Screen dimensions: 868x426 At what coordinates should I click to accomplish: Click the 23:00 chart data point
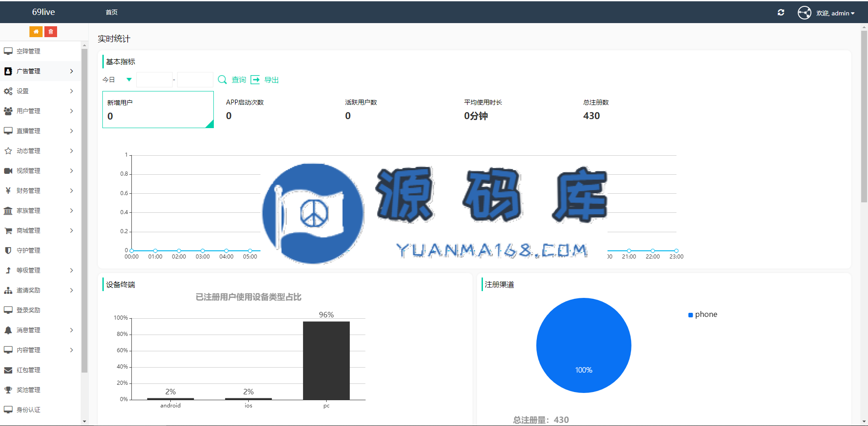(676, 251)
